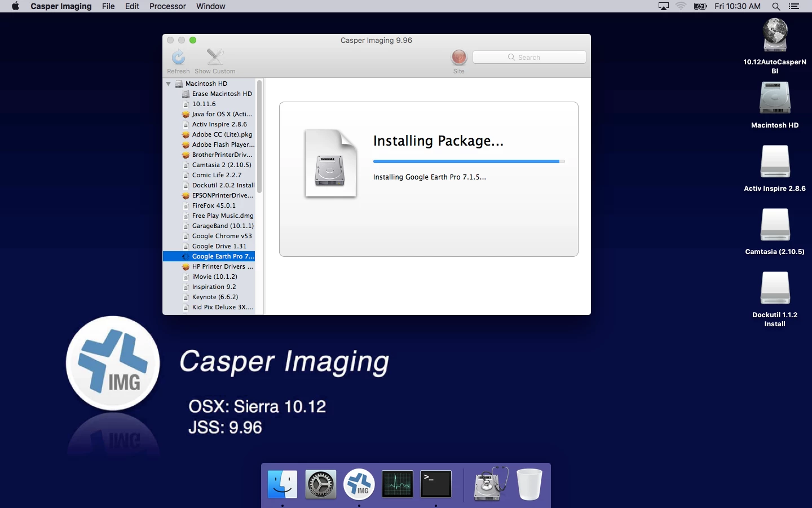
Task: Select Activ Inspire 2.8.6 in list
Action: 209,124
